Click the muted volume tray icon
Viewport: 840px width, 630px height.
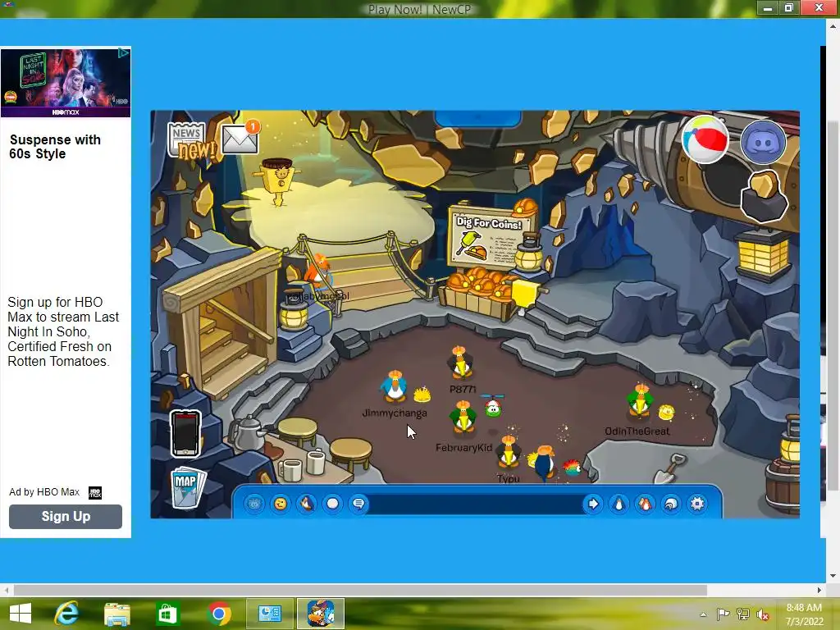point(762,614)
